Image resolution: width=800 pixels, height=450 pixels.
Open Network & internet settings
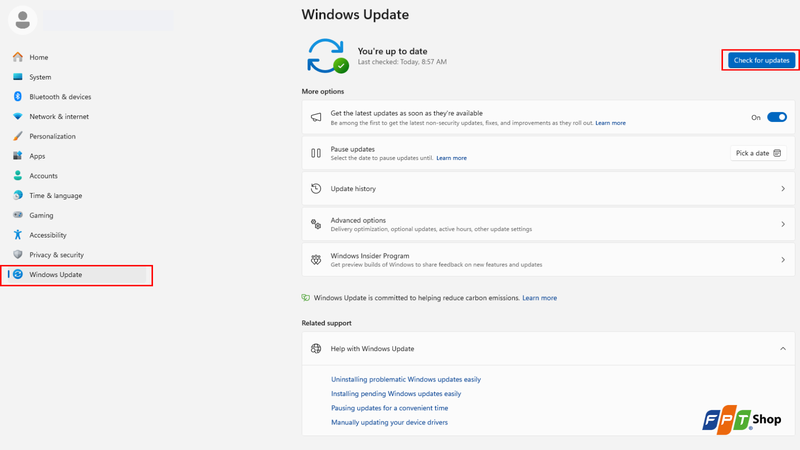pyautogui.click(x=59, y=116)
